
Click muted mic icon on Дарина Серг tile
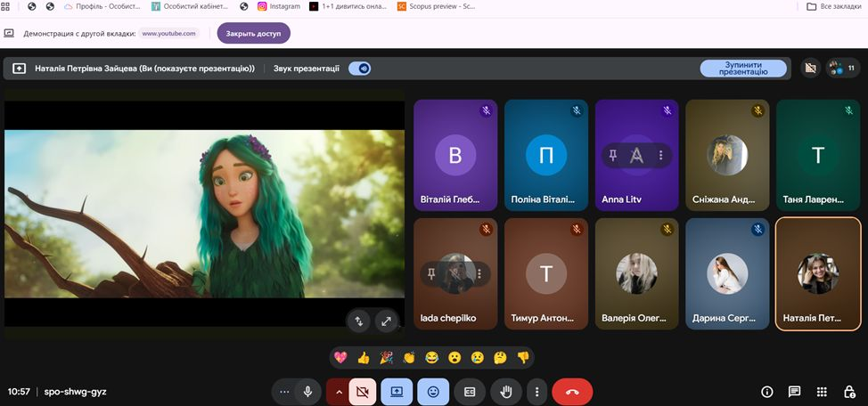[x=757, y=229]
